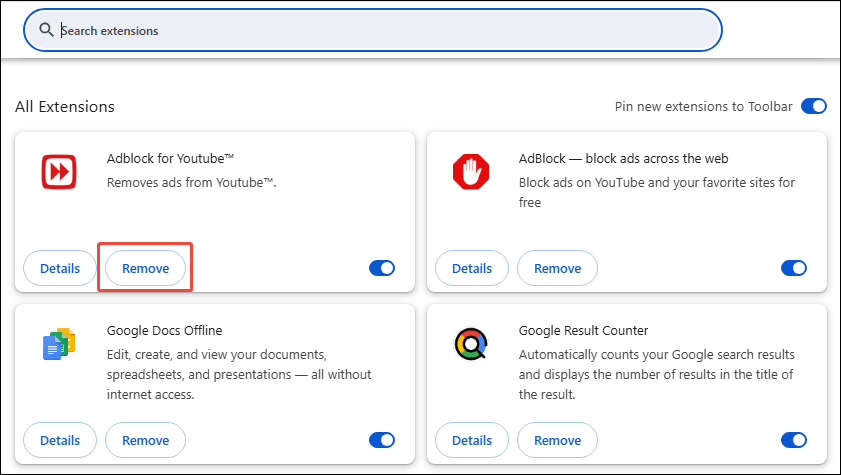
Task: Click 'Removes ads from Youtube™.' description
Action: (191, 183)
